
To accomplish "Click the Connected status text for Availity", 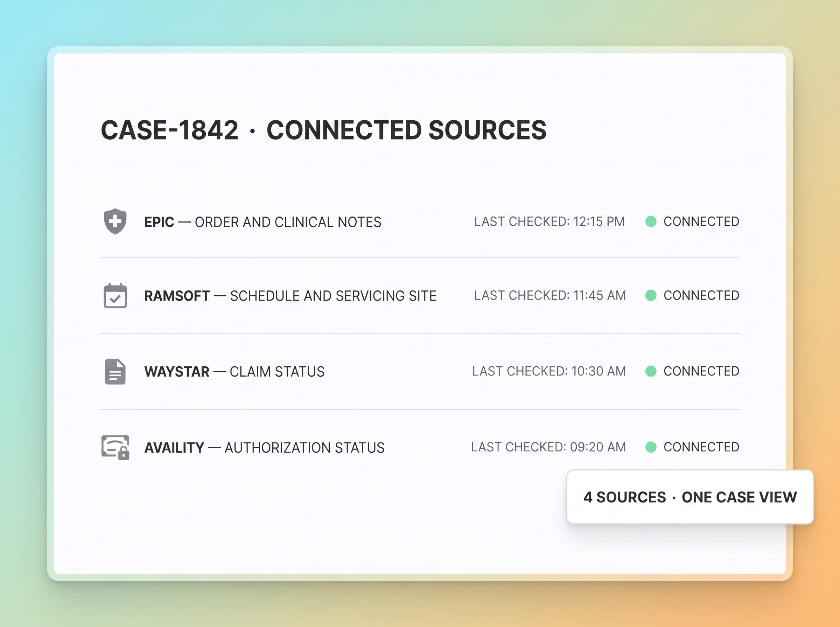I will (701, 447).
